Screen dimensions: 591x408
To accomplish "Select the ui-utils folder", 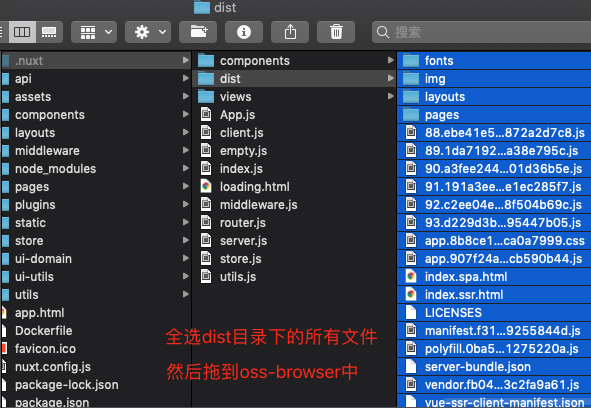I will pyautogui.click(x=96, y=277).
